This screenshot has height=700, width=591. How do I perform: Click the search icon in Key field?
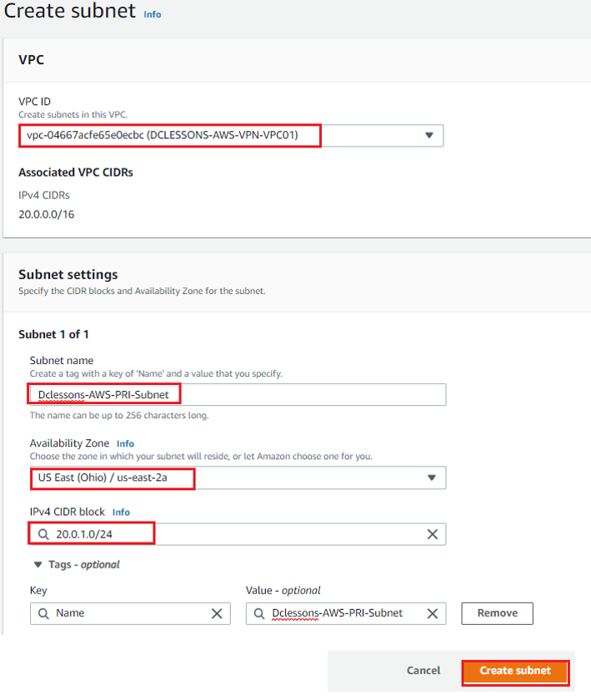[43, 613]
